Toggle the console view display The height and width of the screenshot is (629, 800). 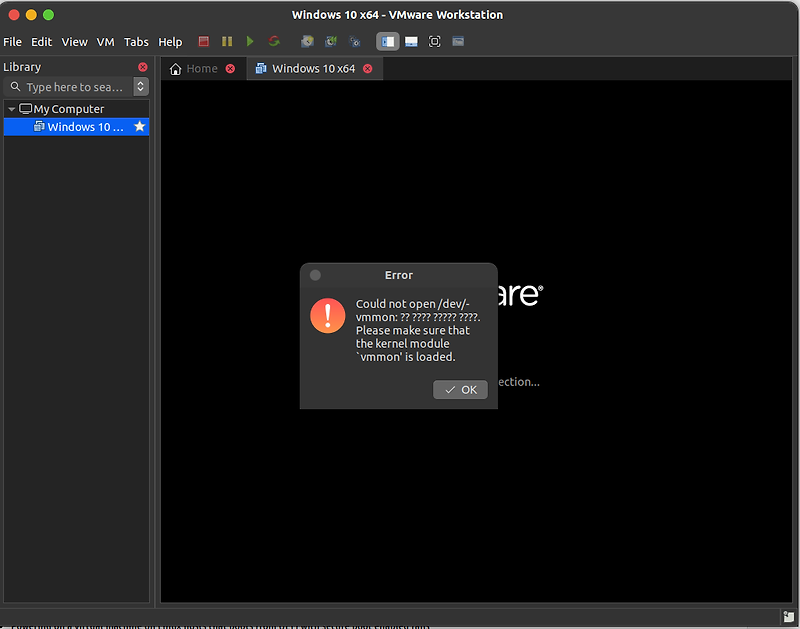[x=412, y=41]
